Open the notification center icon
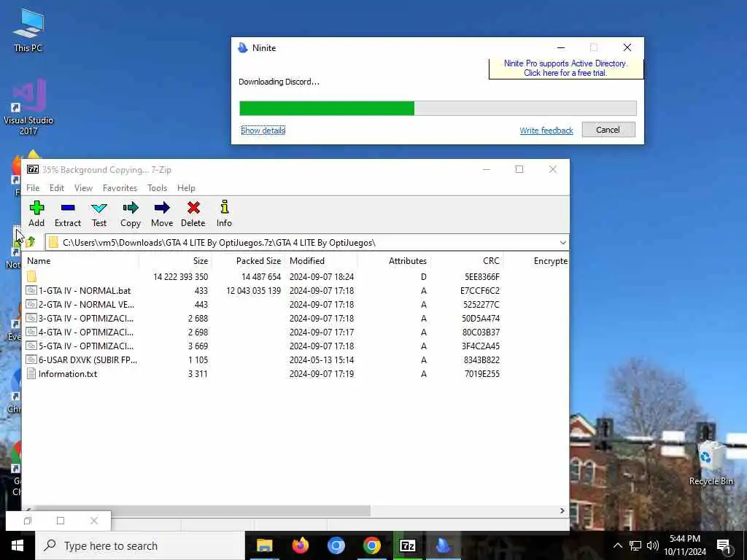The height and width of the screenshot is (560, 747). (724, 546)
